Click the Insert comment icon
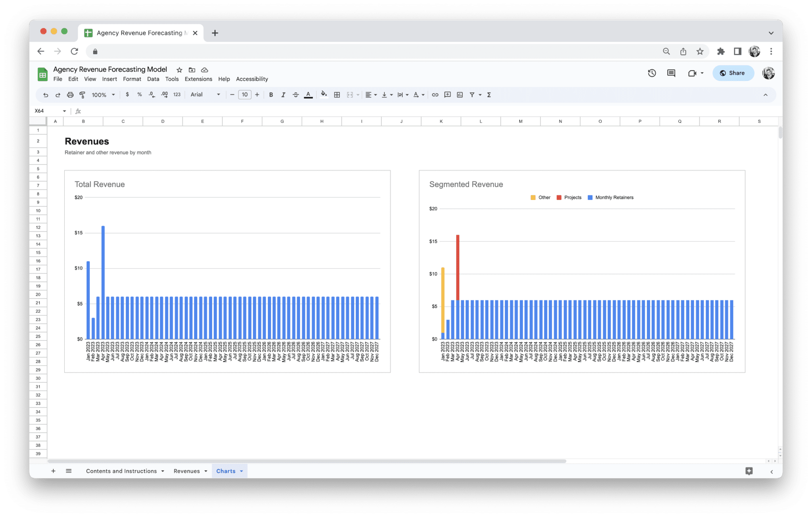Screen dimensions: 812x517 click(x=447, y=94)
